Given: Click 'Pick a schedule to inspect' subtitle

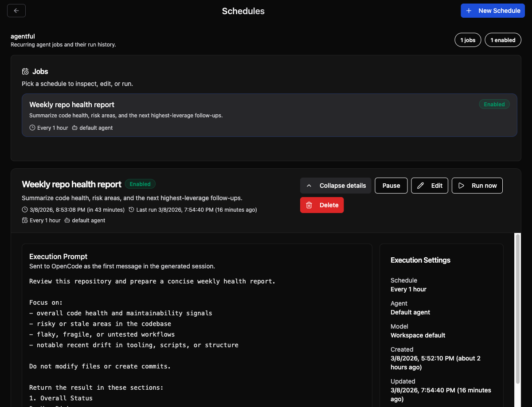Looking at the screenshot, I should click(x=77, y=84).
